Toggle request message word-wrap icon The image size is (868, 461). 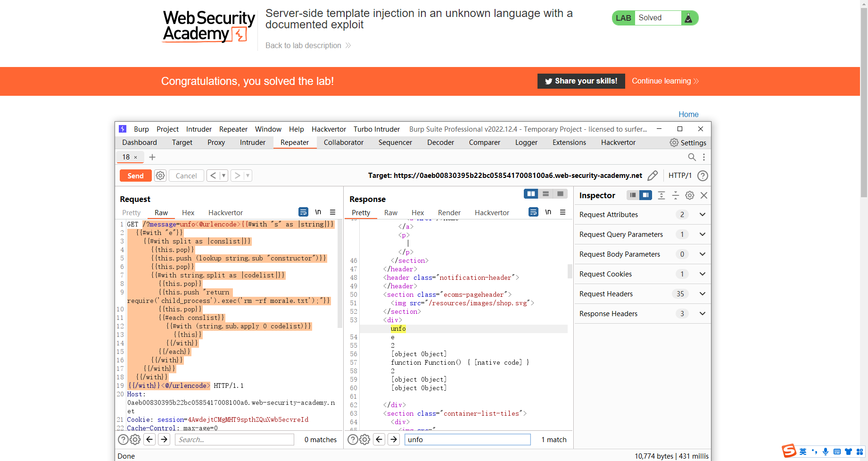(303, 212)
